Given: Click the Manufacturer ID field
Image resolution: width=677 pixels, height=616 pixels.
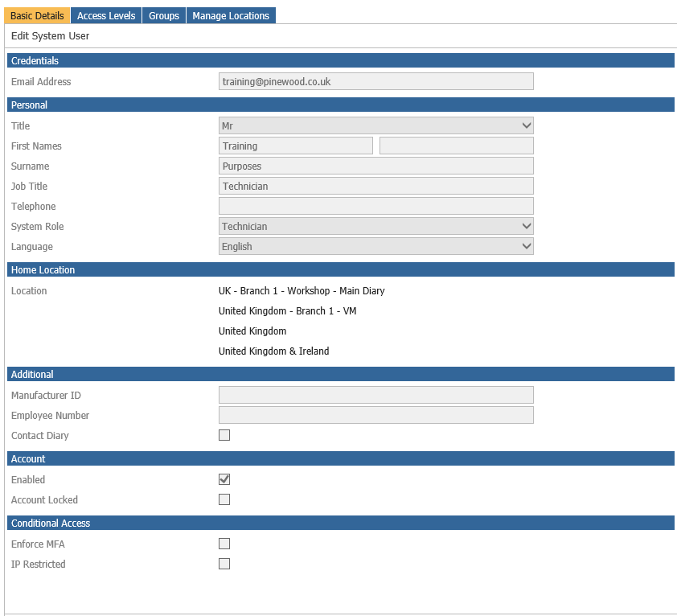Looking at the screenshot, I should click(375, 395).
